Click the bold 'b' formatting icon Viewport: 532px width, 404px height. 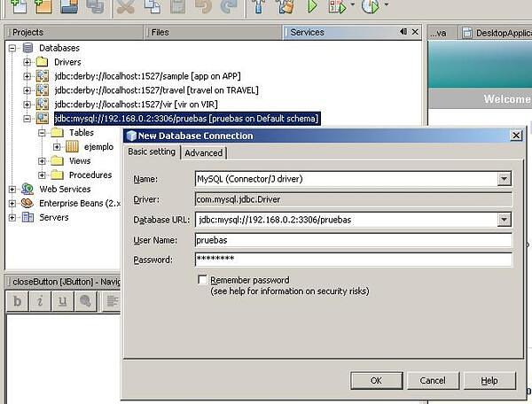18,301
